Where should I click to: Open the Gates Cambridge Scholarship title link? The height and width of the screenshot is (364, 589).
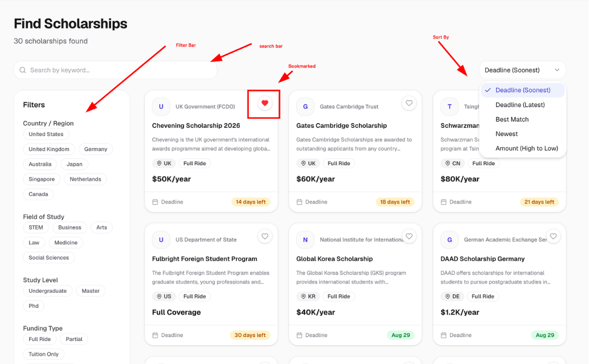pyautogui.click(x=341, y=126)
